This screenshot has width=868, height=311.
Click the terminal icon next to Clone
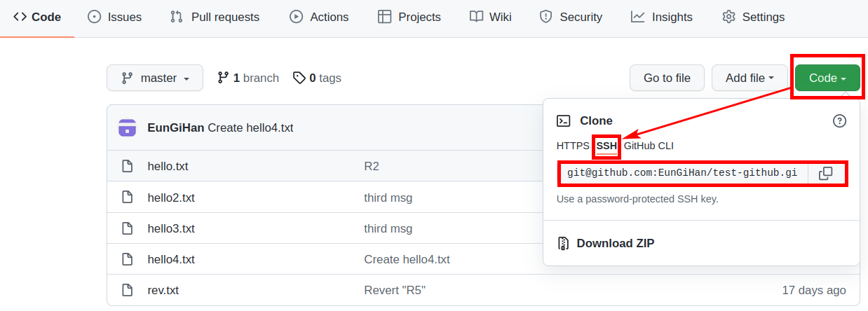pyautogui.click(x=564, y=121)
